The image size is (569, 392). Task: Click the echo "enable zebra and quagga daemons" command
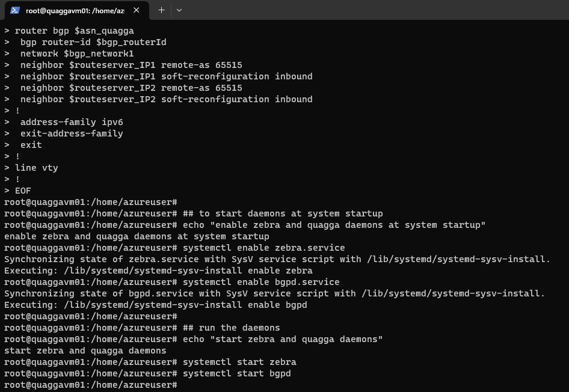(x=334, y=225)
